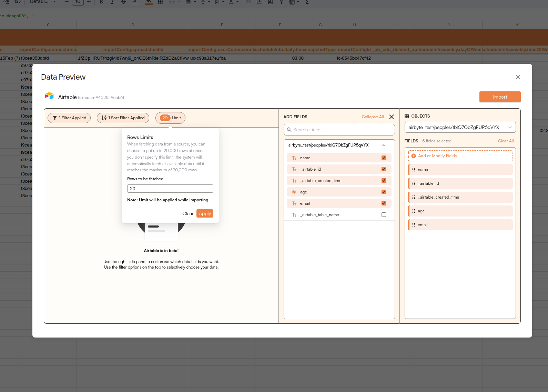Click the search magnifier icon
Viewport: 548px width, 392px height.
pos(289,130)
